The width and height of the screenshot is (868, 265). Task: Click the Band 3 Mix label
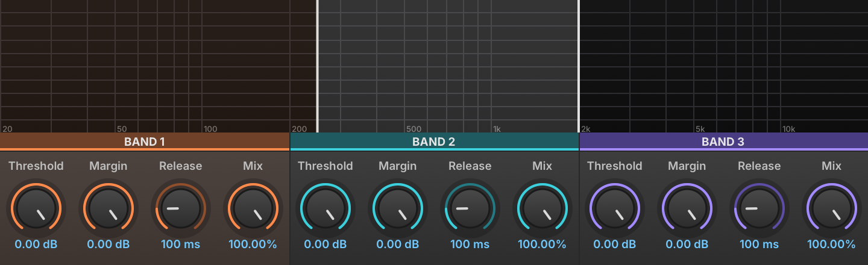[832, 166]
